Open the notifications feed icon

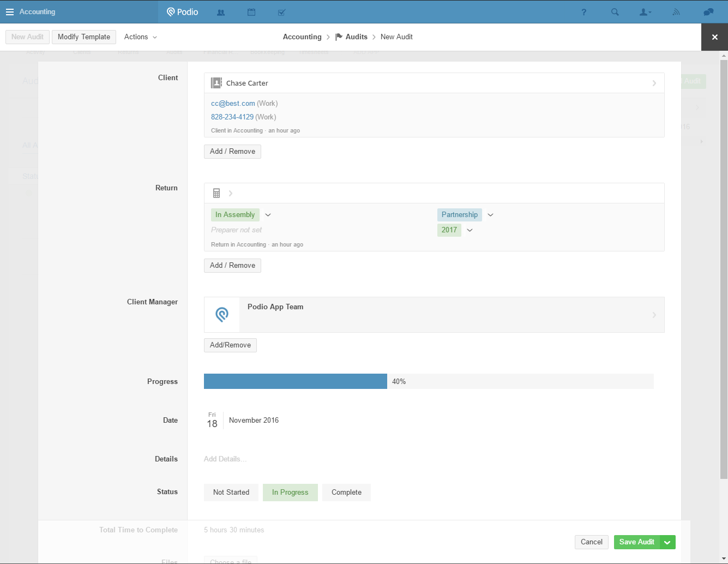(x=676, y=12)
